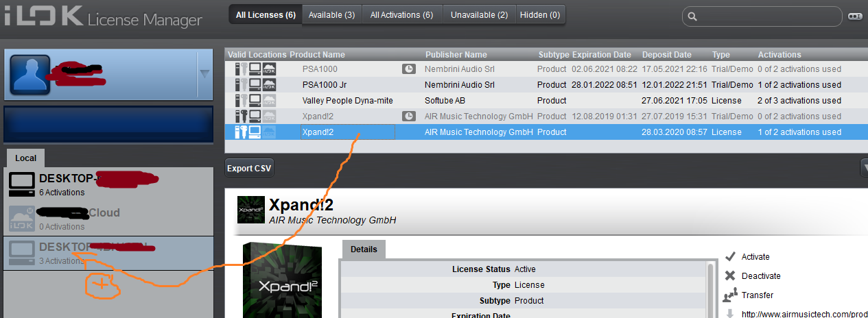Click the Deactivate X icon
Image resolution: width=868 pixels, height=318 pixels.
(x=730, y=276)
